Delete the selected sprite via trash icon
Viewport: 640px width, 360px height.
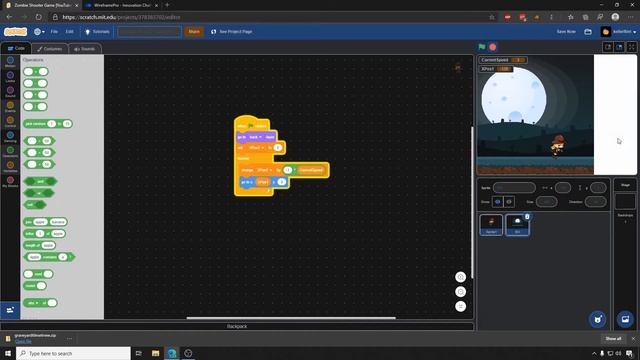pos(527,217)
